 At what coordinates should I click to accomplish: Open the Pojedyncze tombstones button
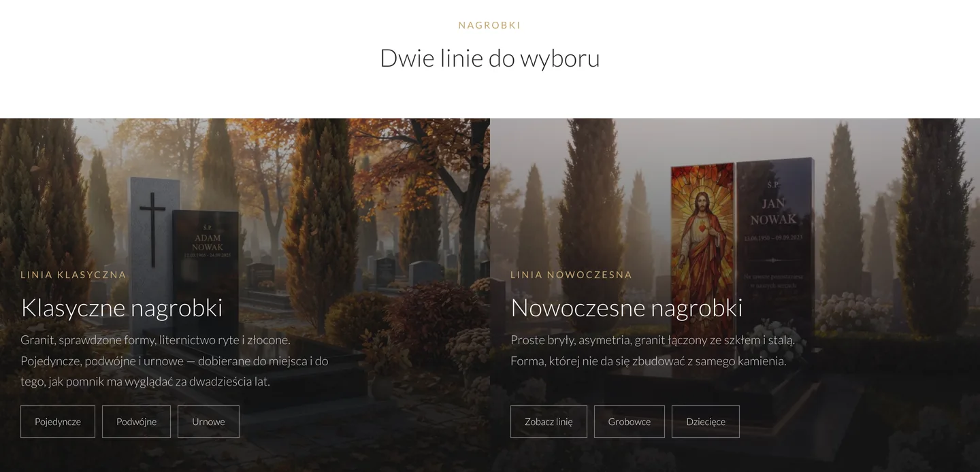pos(58,422)
